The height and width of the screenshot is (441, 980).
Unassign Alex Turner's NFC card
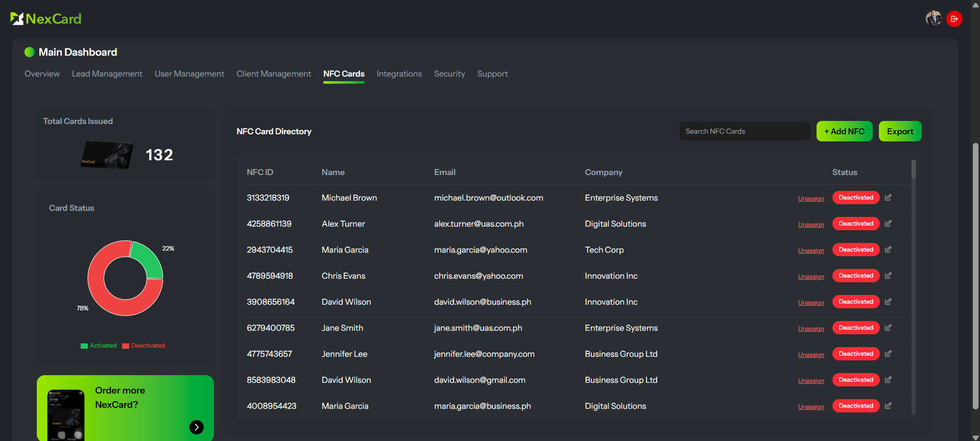[x=810, y=225]
